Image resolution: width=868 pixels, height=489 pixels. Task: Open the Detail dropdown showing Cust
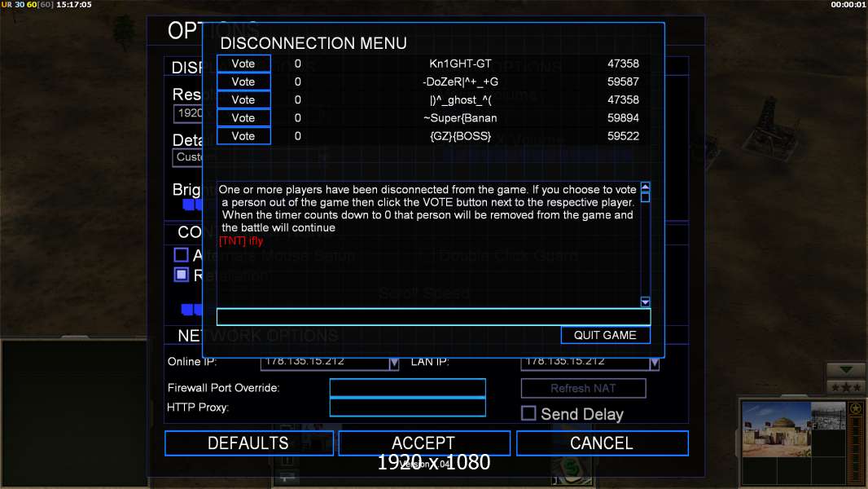pyautogui.click(x=188, y=158)
